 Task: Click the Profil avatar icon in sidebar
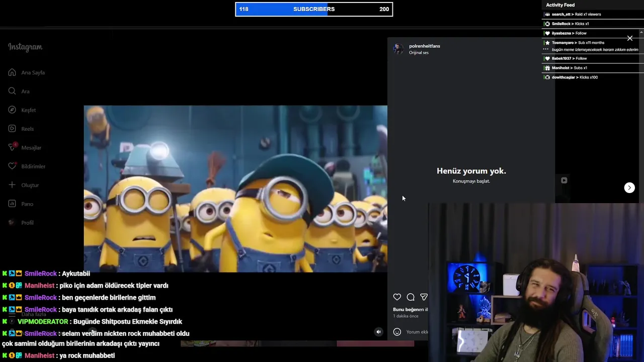pyautogui.click(x=12, y=222)
